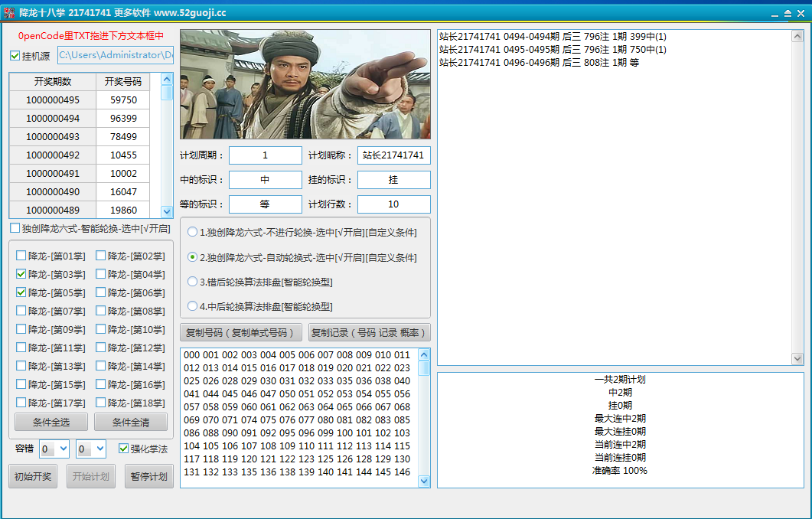
Task: Enable 独创降龙六式-智能轮换 checkbox
Action: pyautogui.click(x=15, y=228)
